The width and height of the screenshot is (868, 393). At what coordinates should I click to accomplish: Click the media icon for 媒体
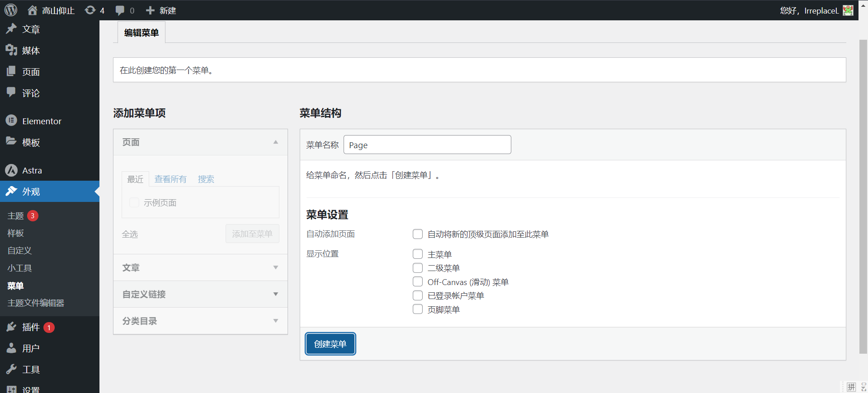click(11, 50)
